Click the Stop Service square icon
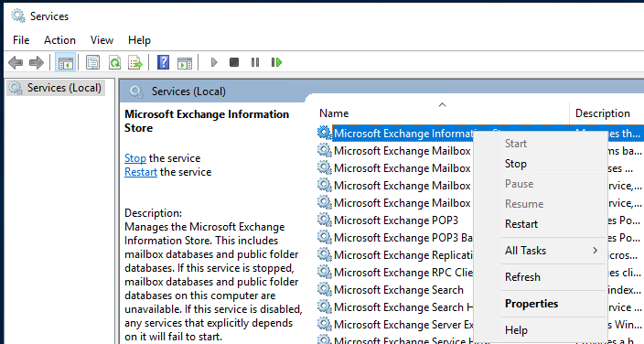The image size is (644, 344). 234,62
